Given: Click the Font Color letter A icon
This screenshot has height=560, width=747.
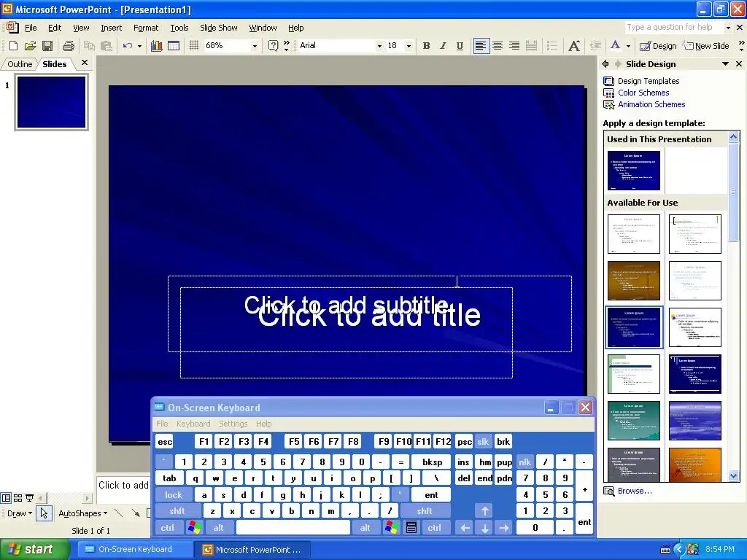Looking at the screenshot, I should pyautogui.click(x=615, y=46).
